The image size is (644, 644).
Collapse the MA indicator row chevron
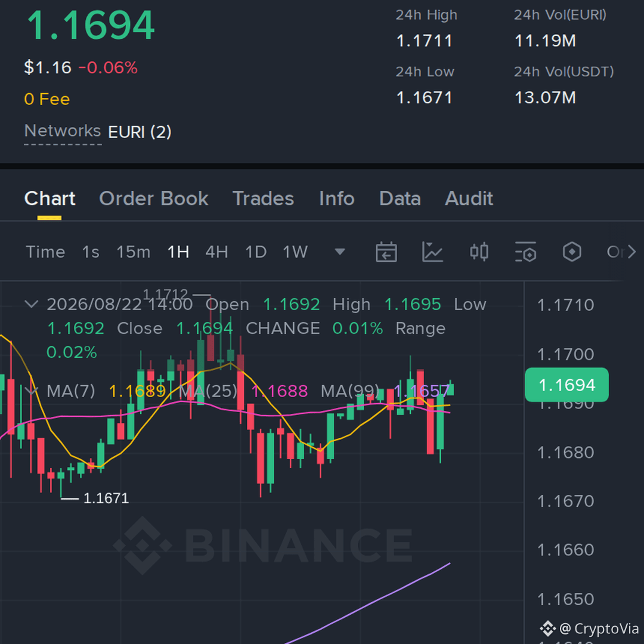(32, 391)
